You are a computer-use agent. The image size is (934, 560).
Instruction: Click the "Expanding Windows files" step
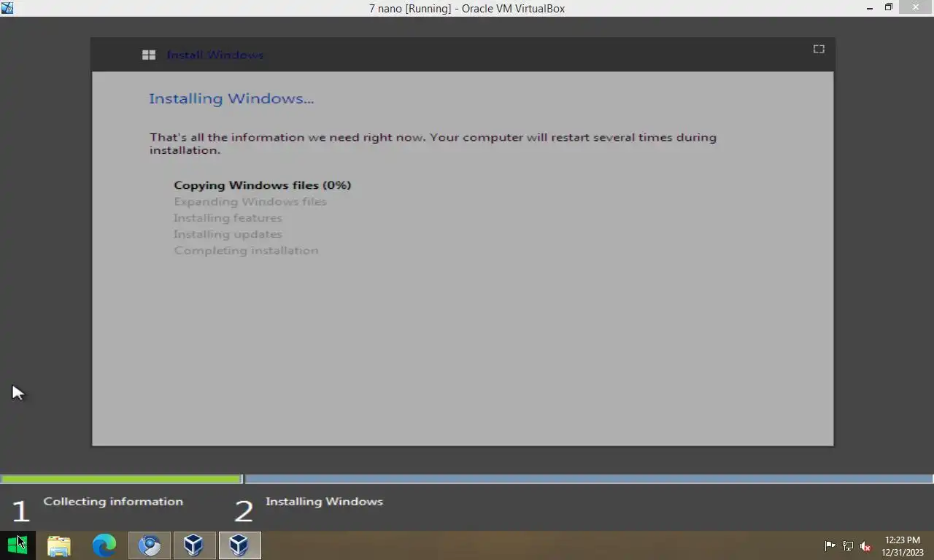(250, 201)
